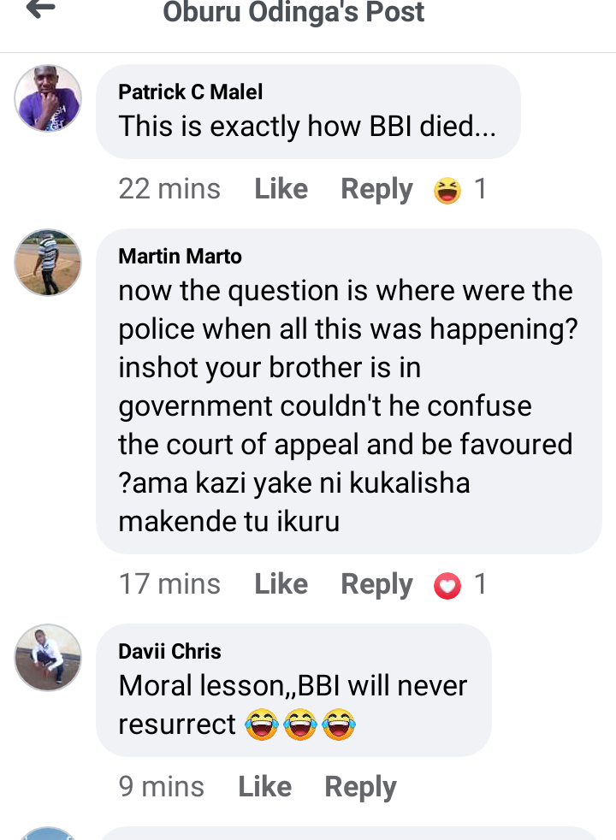
Task: Reply to Patrick C Malel's comment
Action: coord(376,190)
